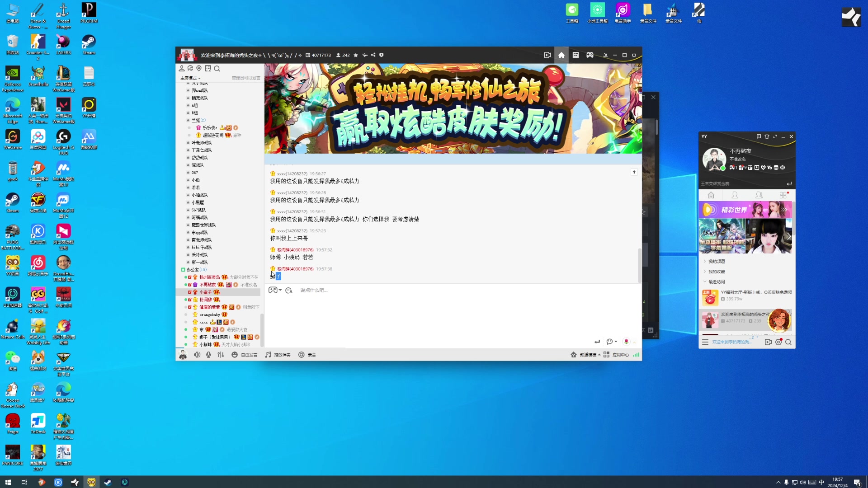
Task: Collapse 最近访问 in YY main panel
Action: tap(714, 282)
